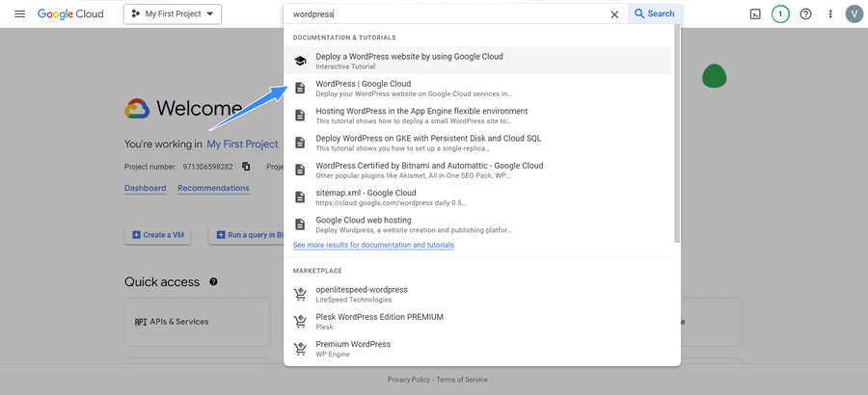Open the V account avatar
The height and width of the screenshot is (395, 868).
coord(854,14)
